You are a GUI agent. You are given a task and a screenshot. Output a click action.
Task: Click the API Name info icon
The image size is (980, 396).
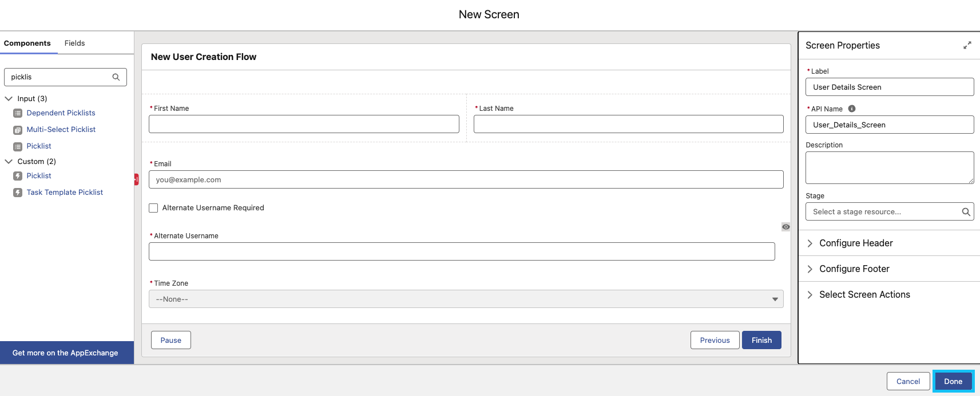click(x=852, y=109)
